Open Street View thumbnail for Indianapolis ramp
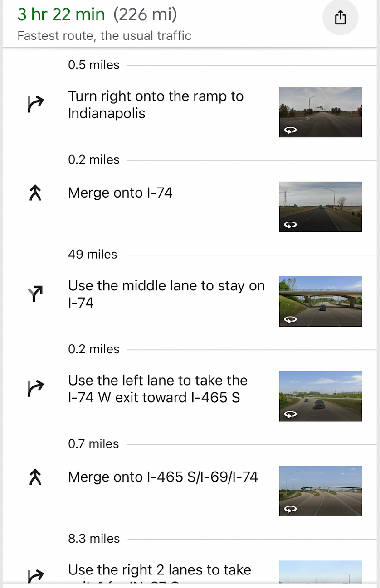The height and width of the screenshot is (588, 380). click(x=320, y=112)
